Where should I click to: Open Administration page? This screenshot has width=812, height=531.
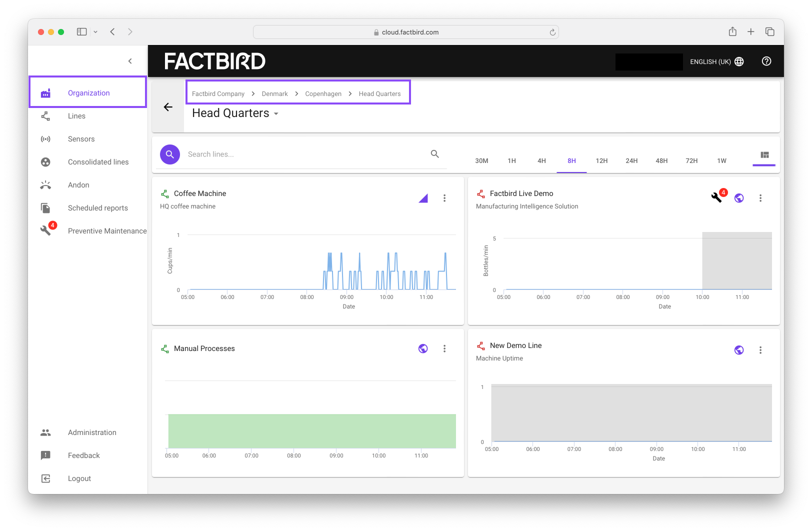tap(92, 432)
